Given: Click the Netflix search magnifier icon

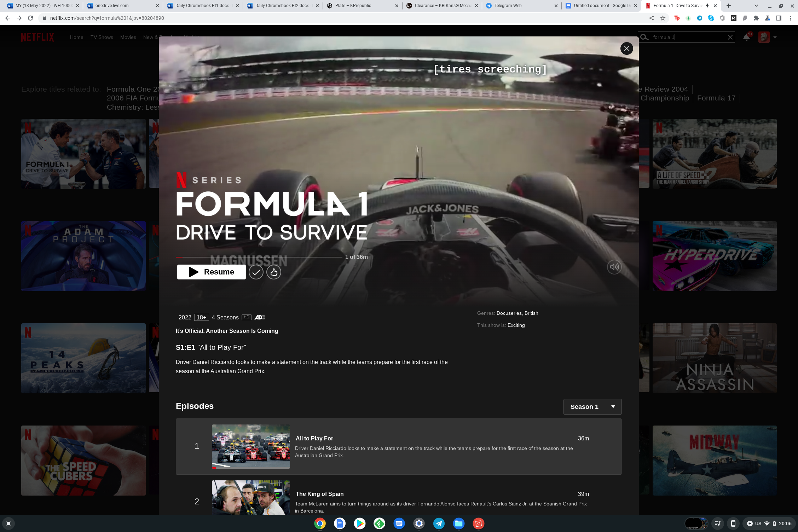Looking at the screenshot, I should point(644,37).
